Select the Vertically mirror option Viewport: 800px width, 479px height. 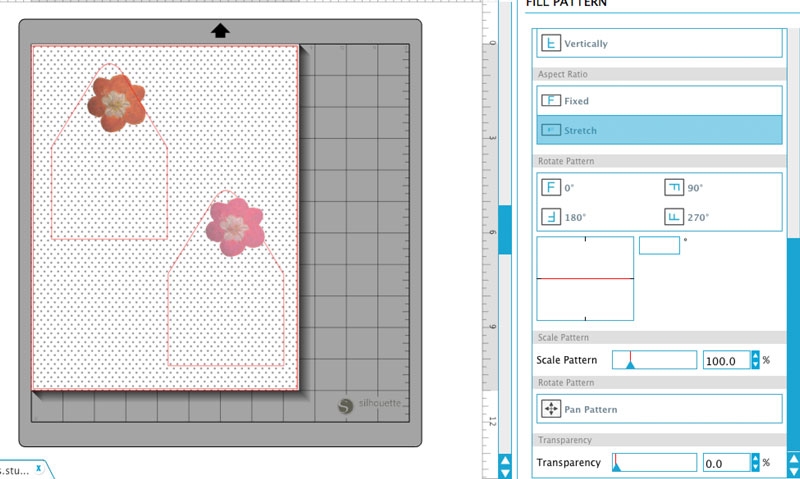pyautogui.click(x=659, y=43)
